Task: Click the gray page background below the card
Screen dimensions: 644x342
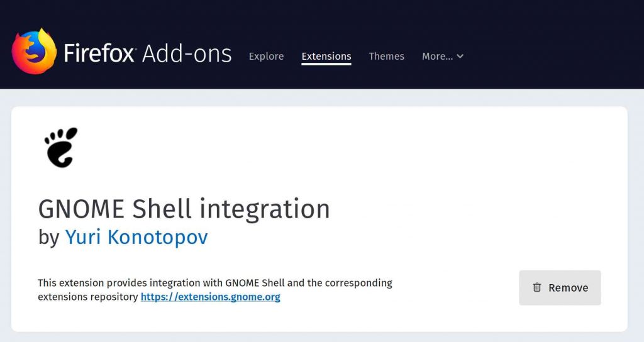Action: [x=314, y=337]
